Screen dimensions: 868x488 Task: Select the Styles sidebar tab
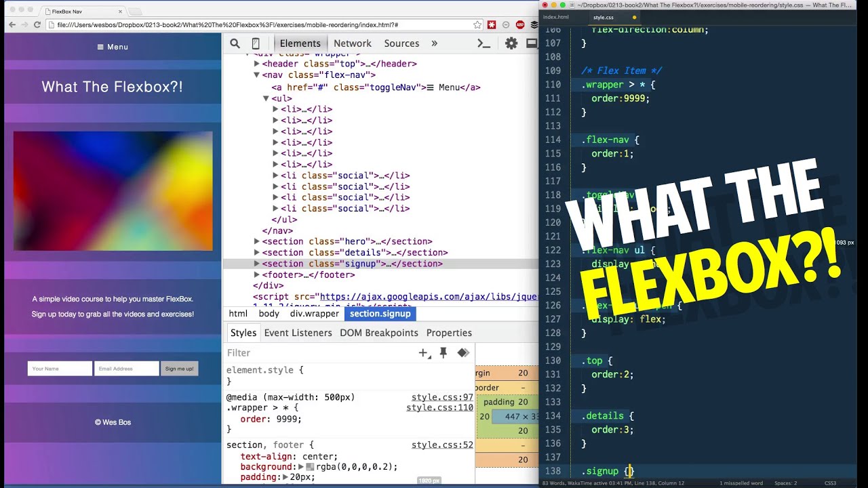pos(243,333)
